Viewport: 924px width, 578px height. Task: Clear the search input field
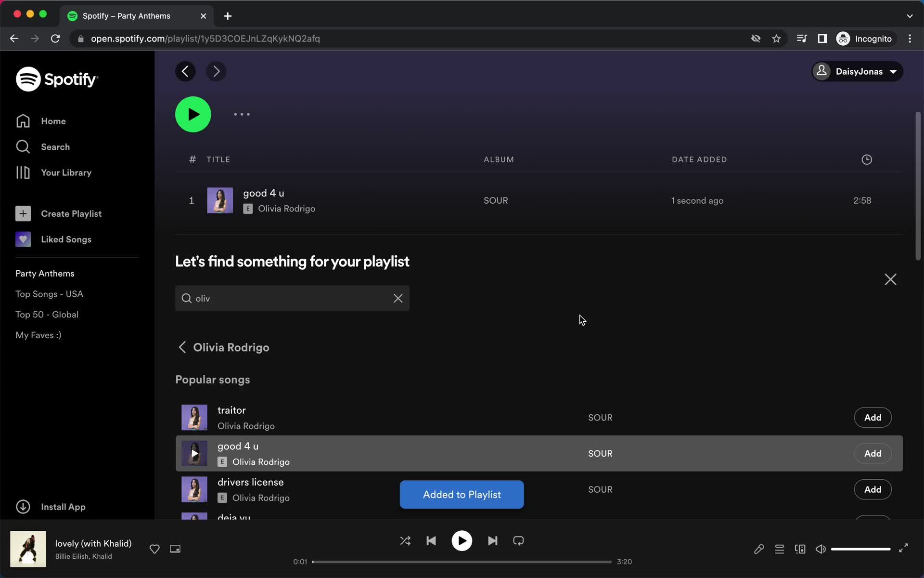pos(398,298)
